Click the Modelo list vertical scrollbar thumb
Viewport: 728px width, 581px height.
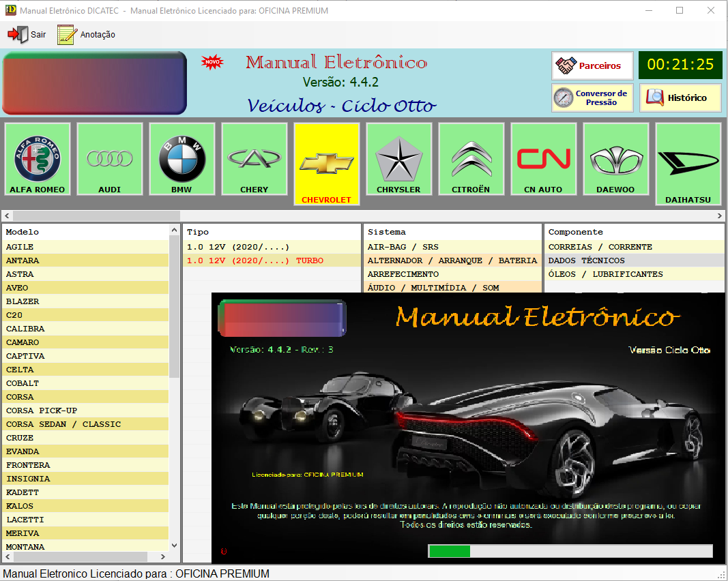coord(174,307)
